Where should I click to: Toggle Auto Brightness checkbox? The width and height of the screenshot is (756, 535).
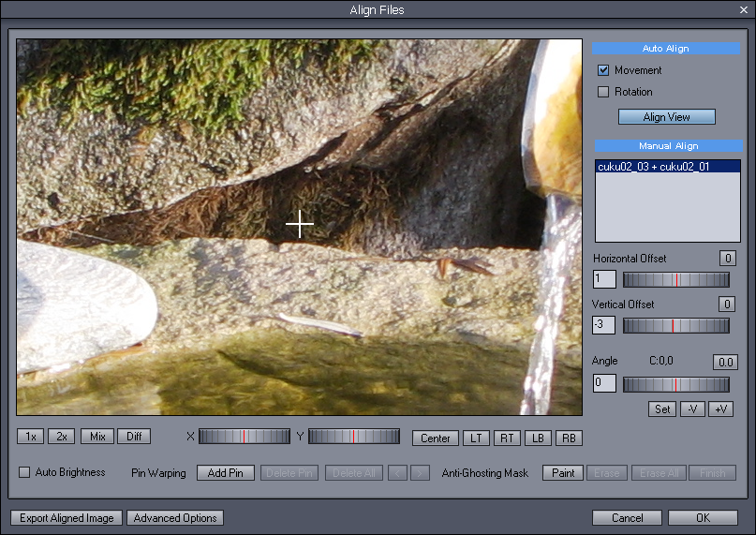tap(25, 472)
